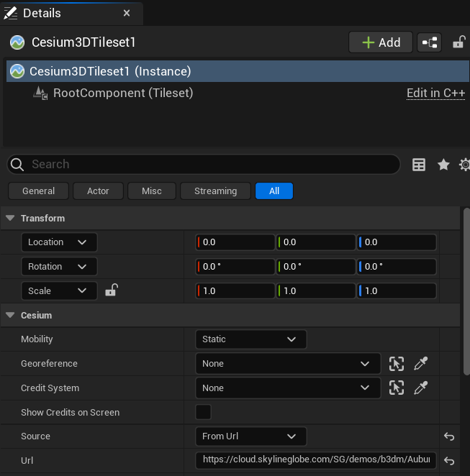Screen dimensions: 470x476
Task: Select the All filter tab
Action: click(274, 191)
